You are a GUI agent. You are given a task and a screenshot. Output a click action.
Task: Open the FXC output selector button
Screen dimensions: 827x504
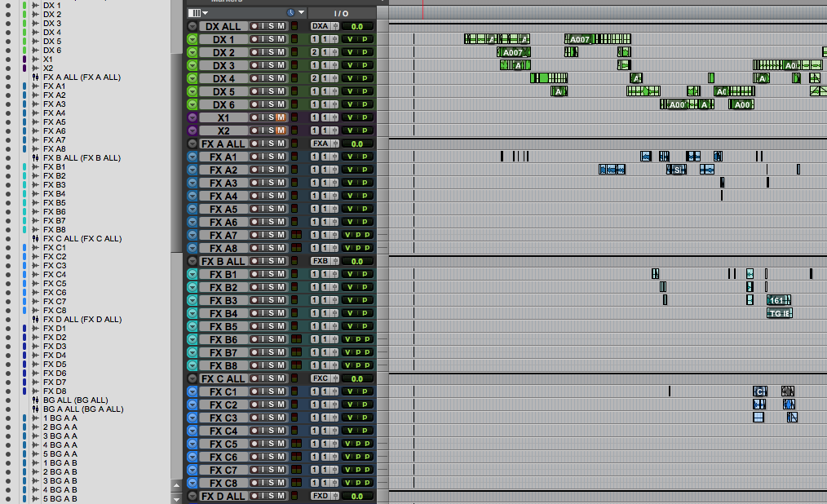[x=321, y=378]
